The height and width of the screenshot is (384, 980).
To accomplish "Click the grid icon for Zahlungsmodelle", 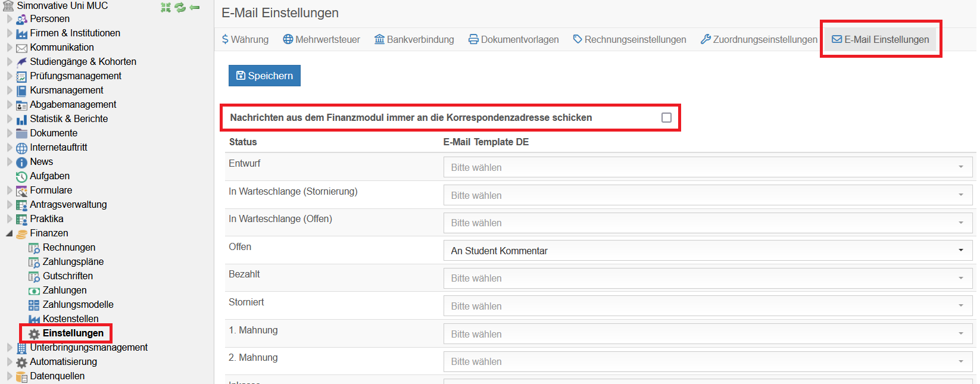I will pyautogui.click(x=35, y=305).
